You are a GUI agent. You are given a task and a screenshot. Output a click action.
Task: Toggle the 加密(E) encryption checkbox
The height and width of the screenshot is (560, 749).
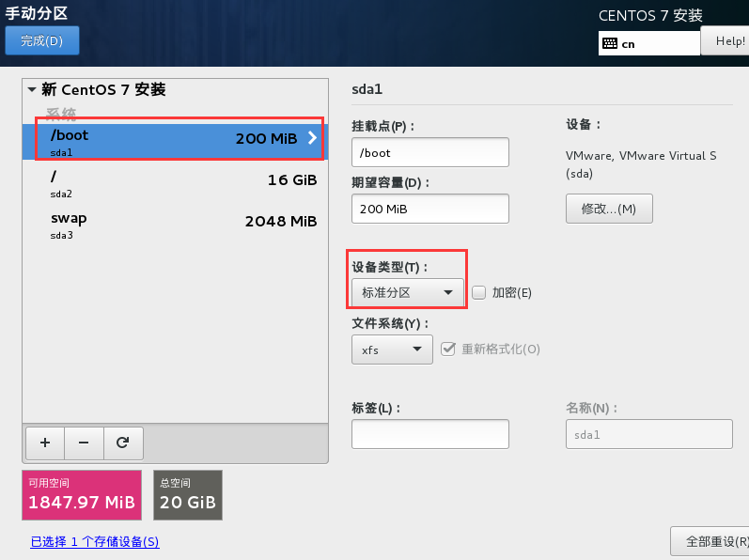tap(478, 292)
